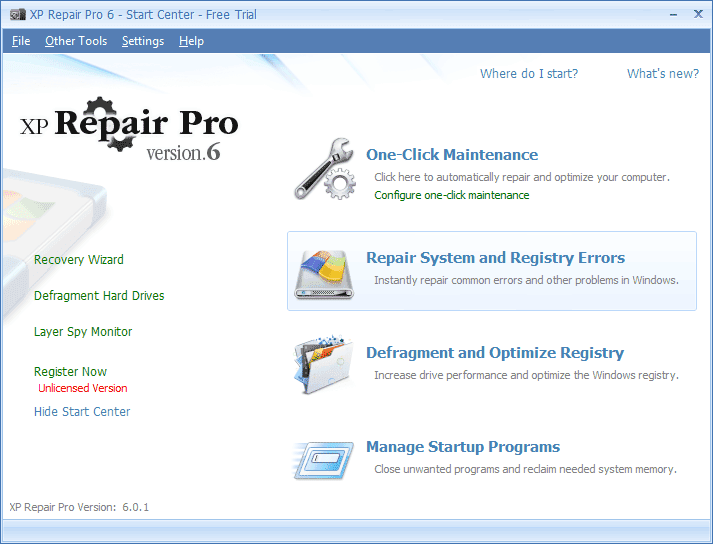Screen dimensions: 713x544
Task: Open Layer Spy Monitor
Action: click(x=83, y=332)
